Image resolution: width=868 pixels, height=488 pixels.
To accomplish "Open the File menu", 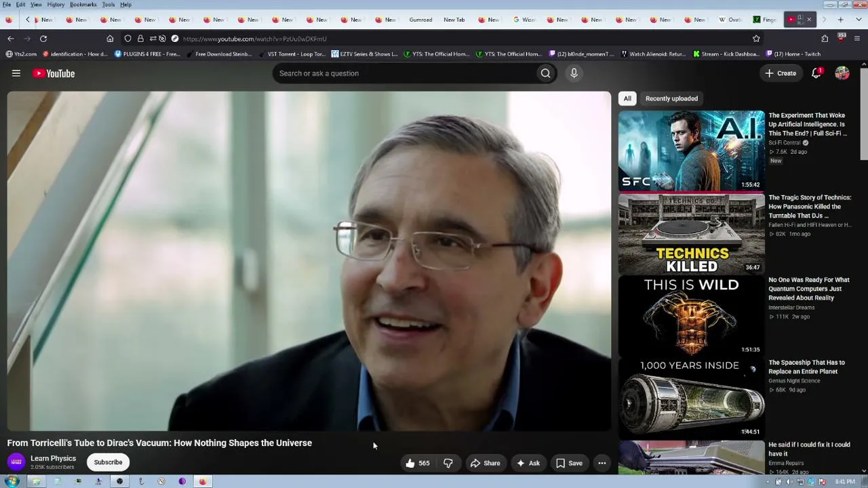I will [x=7, y=5].
